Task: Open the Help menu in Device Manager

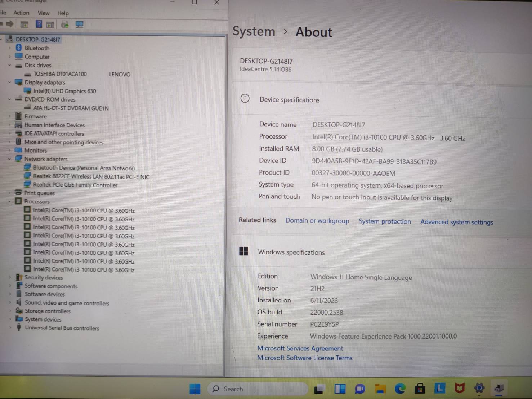Action: coord(63,13)
